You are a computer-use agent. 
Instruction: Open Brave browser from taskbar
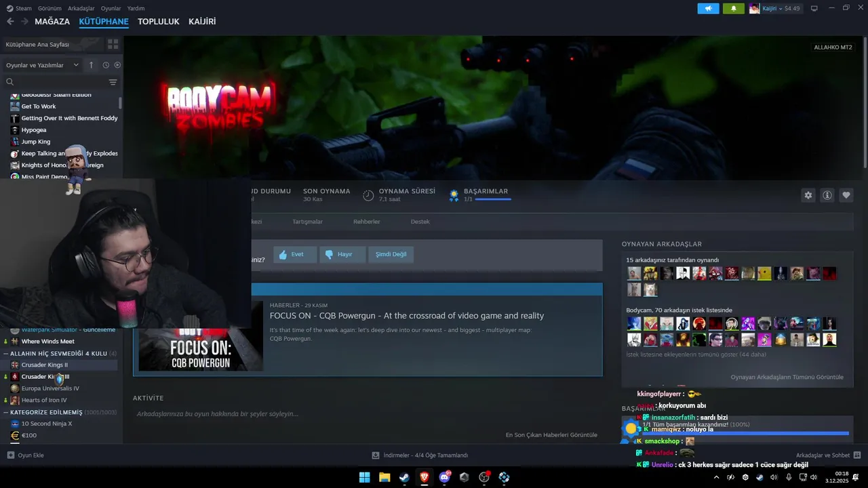click(x=425, y=477)
